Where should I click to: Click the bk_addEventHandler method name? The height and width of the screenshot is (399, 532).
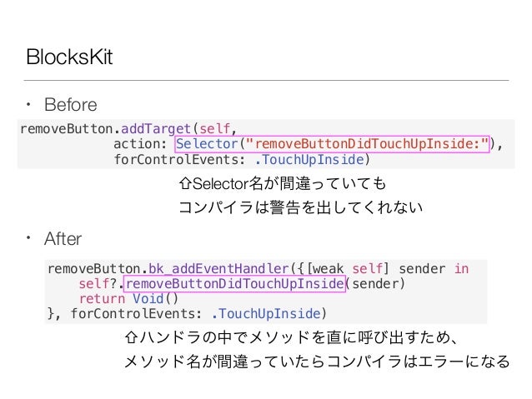coord(218,269)
